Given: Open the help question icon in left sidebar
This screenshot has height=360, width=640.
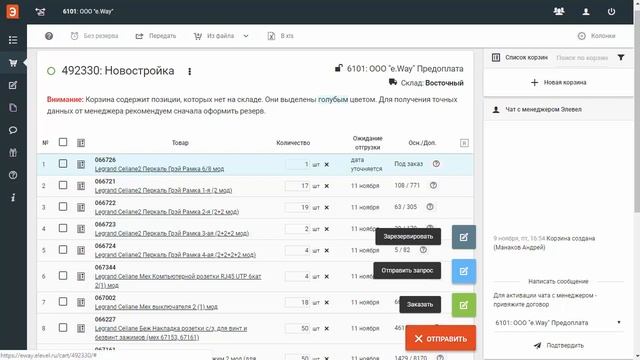Looking at the screenshot, I should pyautogui.click(x=13, y=175).
